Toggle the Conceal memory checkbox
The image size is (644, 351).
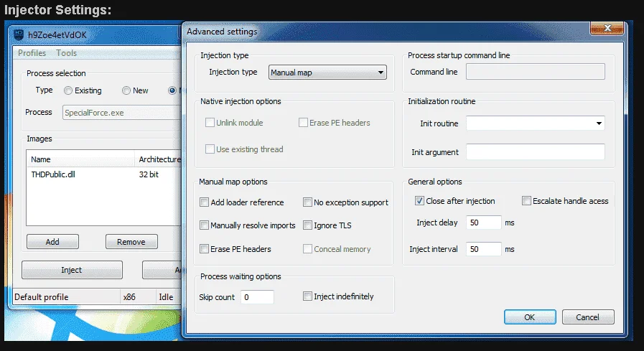pos(307,249)
